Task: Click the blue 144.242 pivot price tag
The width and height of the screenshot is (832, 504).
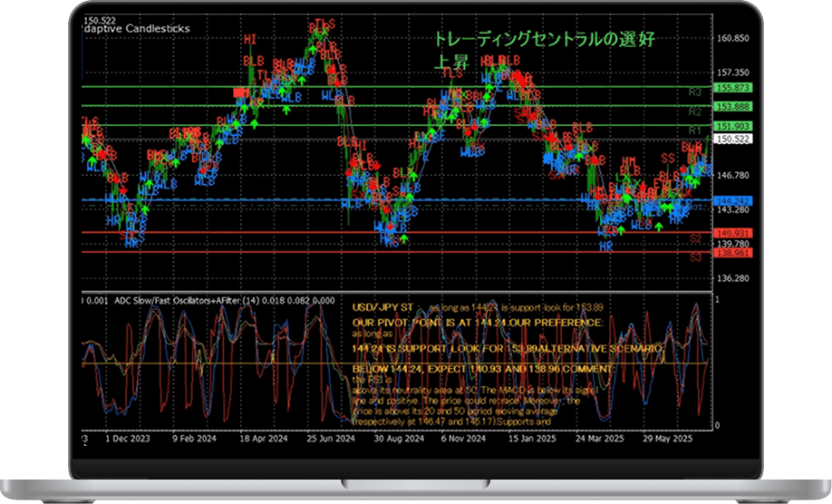Action: click(x=732, y=199)
